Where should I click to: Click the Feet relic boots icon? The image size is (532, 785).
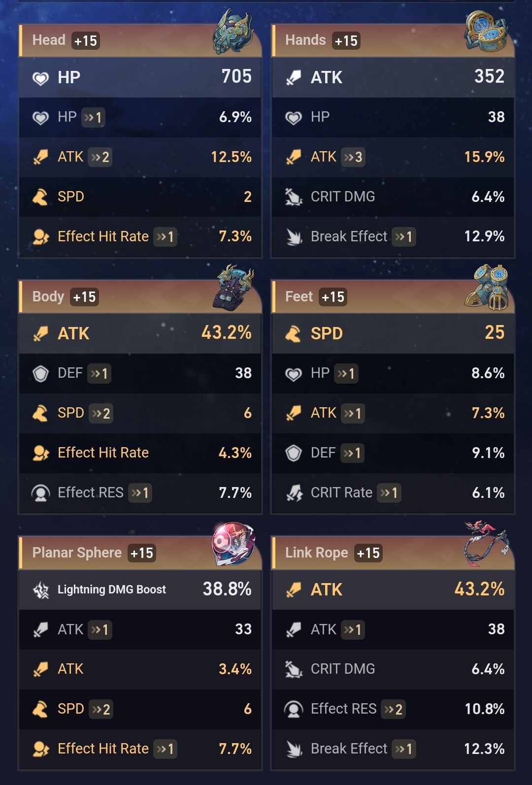[486, 288]
